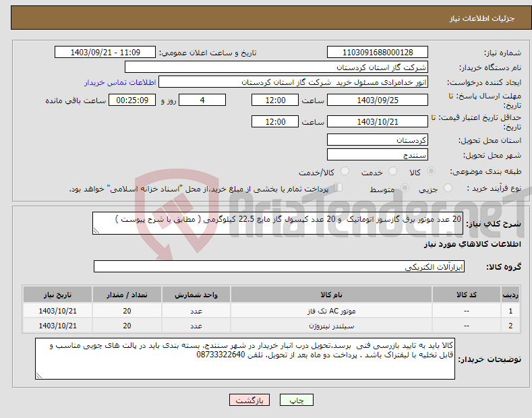Select the متوسط purchase type radio
Viewport: 532px width, 418px height.
(405, 188)
